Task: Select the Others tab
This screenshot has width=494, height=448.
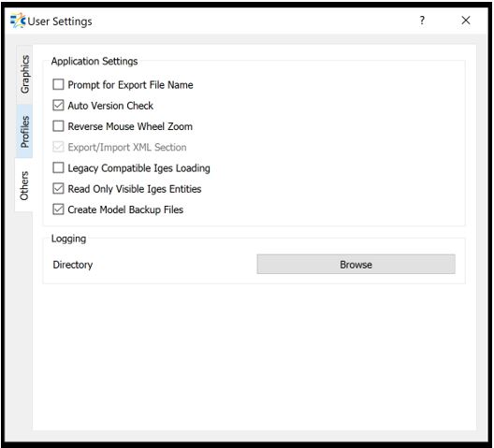Action: (x=24, y=185)
